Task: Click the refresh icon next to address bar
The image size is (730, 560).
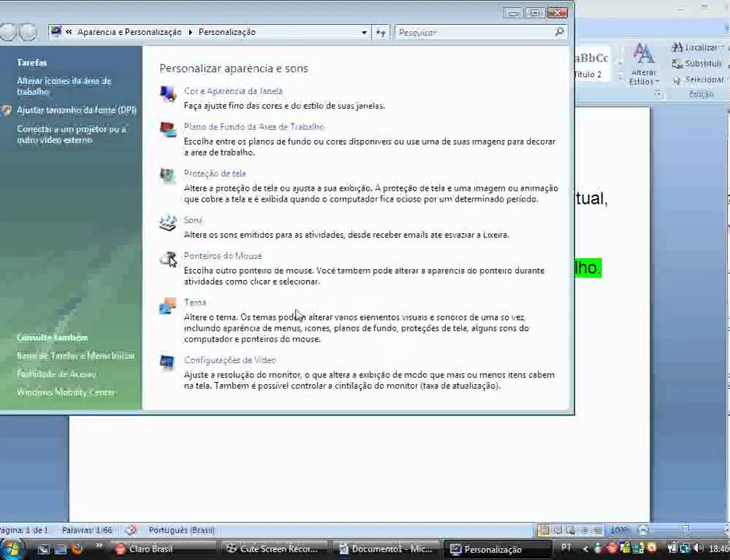Action: [381, 32]
